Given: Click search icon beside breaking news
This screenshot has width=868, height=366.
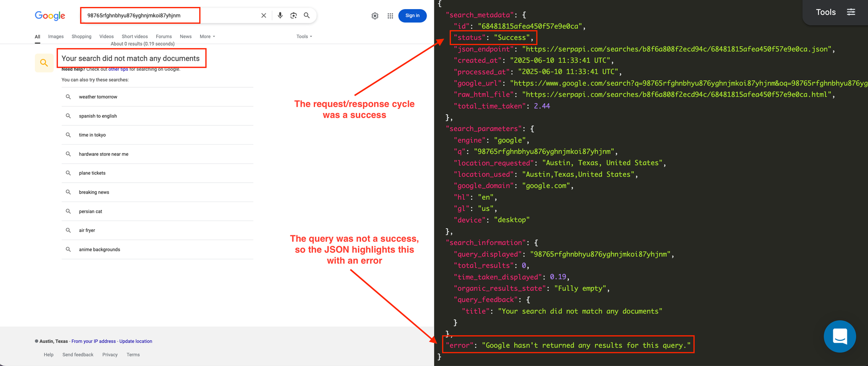Looking at the screenshot, I should coord(68,192).
